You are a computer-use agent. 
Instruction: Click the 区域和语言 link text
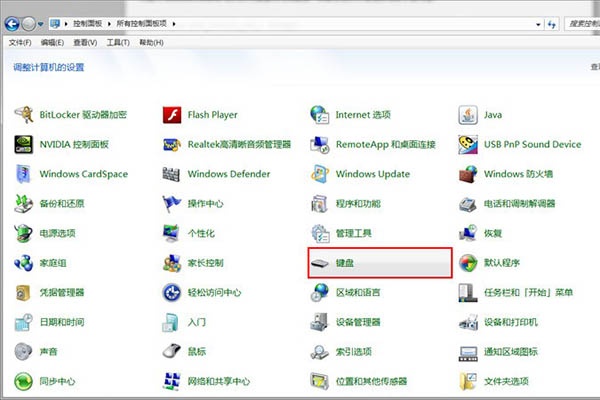tap(358, 292)
